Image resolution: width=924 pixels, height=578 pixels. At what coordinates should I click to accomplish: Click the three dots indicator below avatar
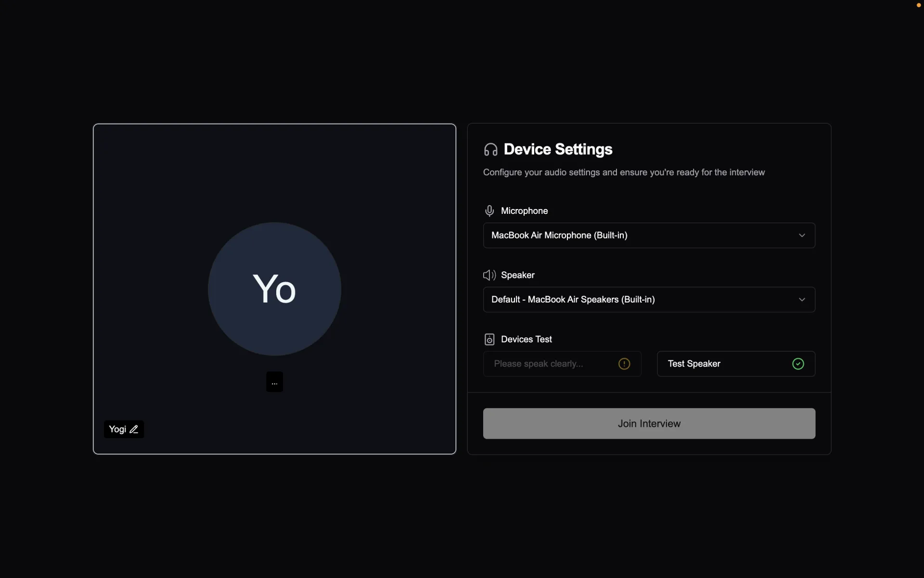[x=274, y=382]
